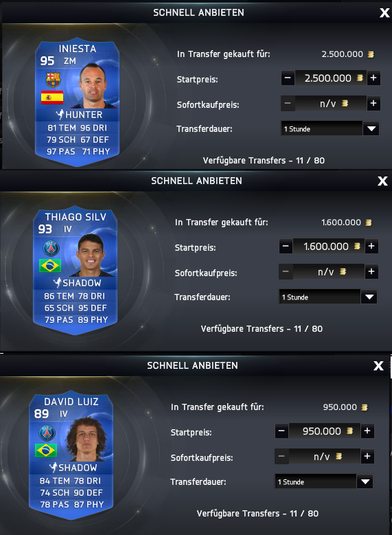Open David Luiz's Transferdauer dropdown
This screenshot has width=392, height=535.
(365, 481)
